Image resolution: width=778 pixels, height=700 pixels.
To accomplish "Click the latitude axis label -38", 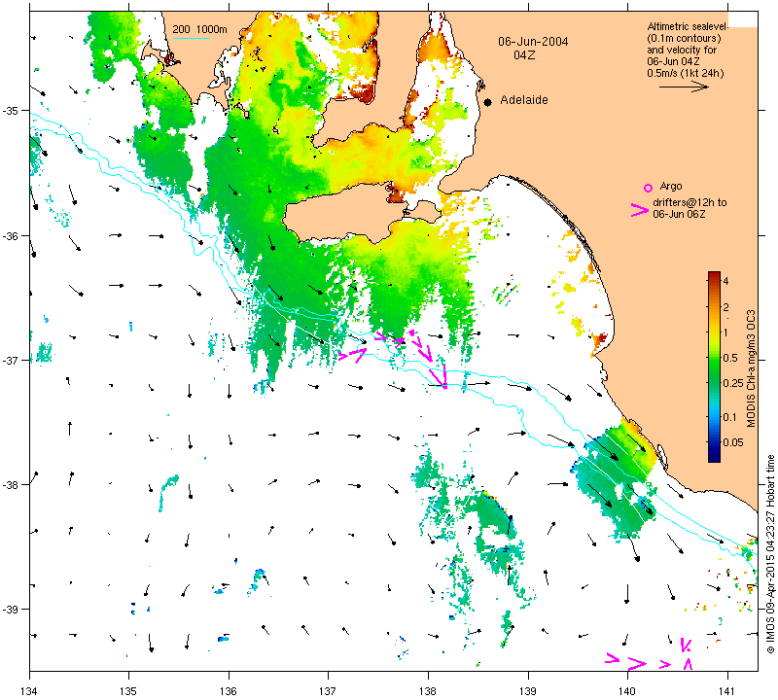I will point(11,485).
